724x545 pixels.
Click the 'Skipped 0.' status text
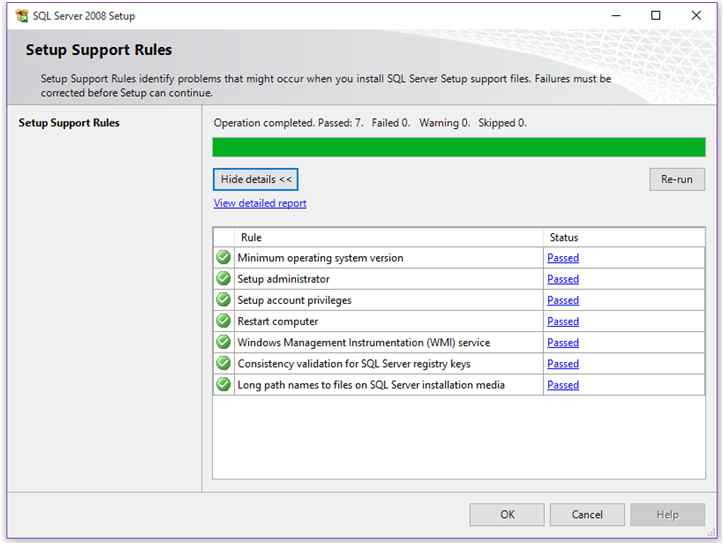pos(502,123)
